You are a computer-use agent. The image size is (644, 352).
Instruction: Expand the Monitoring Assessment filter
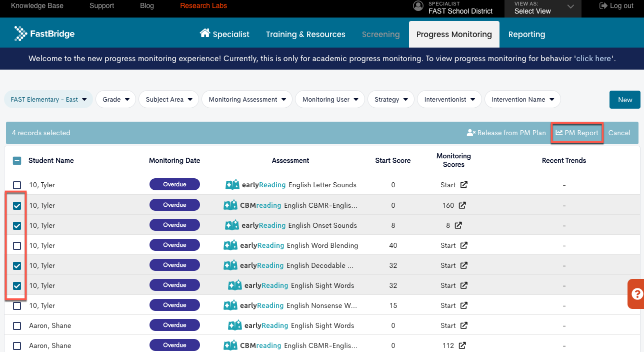tap(247, 99)
